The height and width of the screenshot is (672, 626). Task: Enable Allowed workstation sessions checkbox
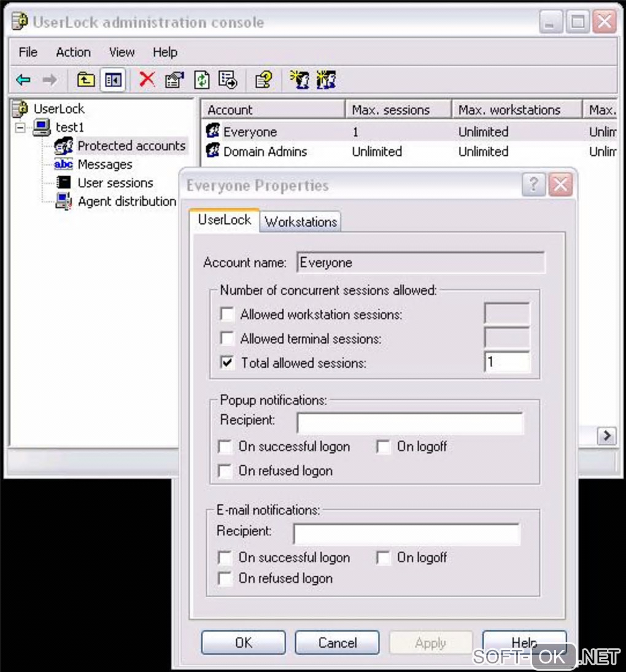pos(226,314)
